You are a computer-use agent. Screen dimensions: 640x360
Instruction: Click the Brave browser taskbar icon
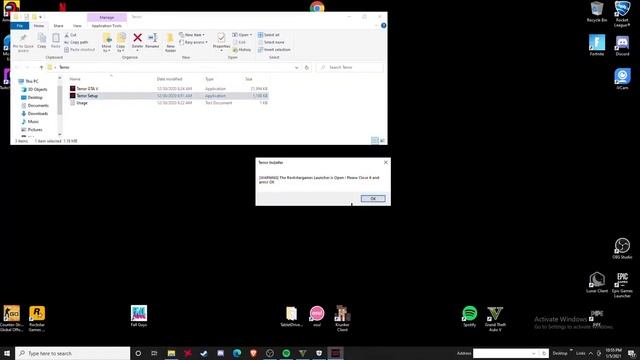pos(253,353)
